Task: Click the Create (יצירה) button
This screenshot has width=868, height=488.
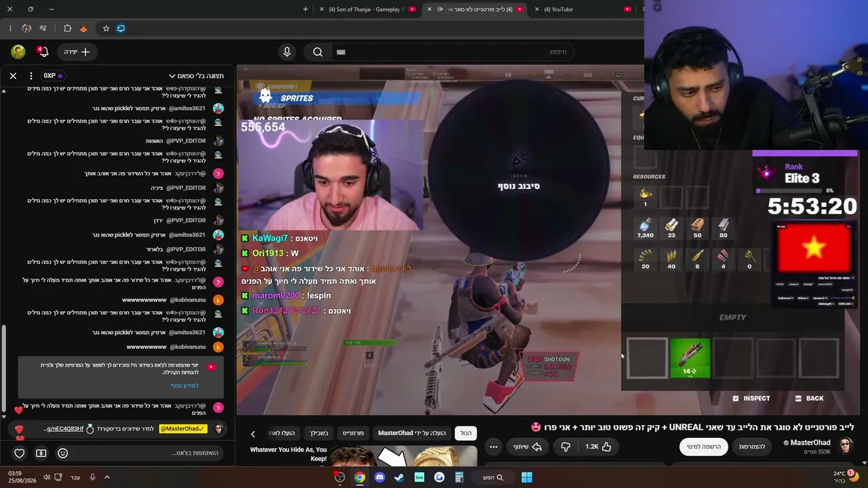Action: pos(77,52)
